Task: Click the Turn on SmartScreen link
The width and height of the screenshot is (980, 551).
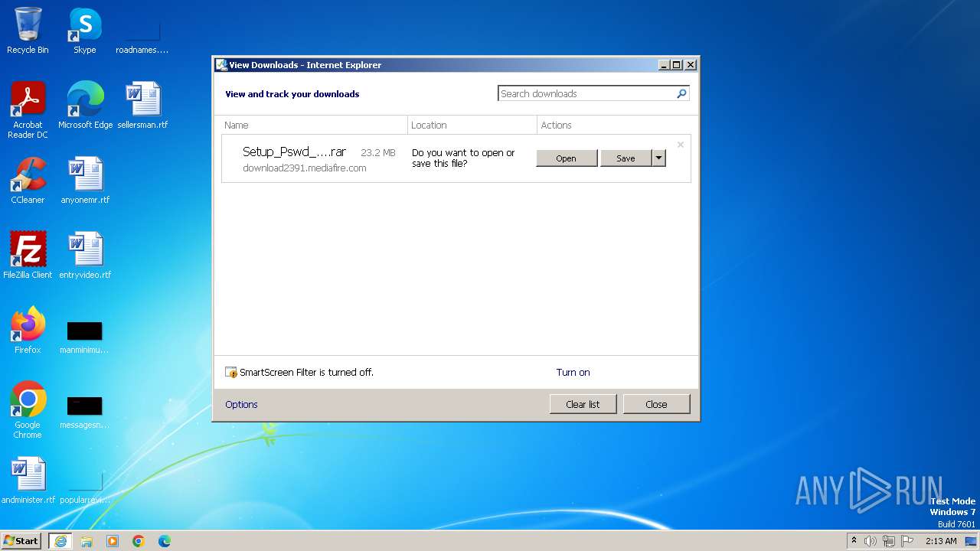Action: pyautogui.click(x=573, y=373)
